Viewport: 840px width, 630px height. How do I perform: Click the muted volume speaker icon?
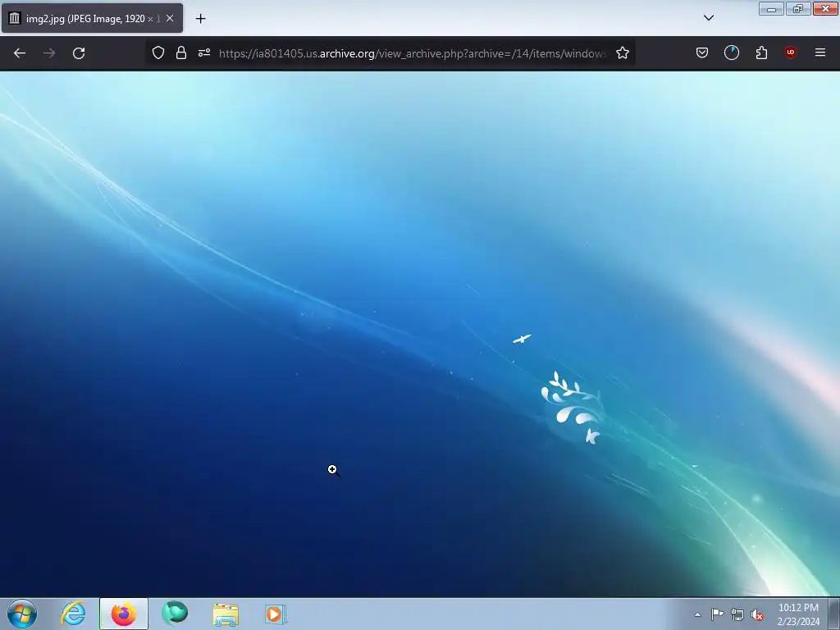[x=757, y=615]
